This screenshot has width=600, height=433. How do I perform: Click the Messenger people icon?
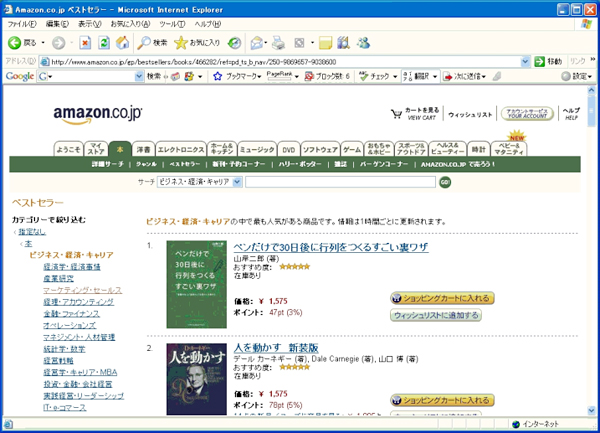tap(363, 43)
